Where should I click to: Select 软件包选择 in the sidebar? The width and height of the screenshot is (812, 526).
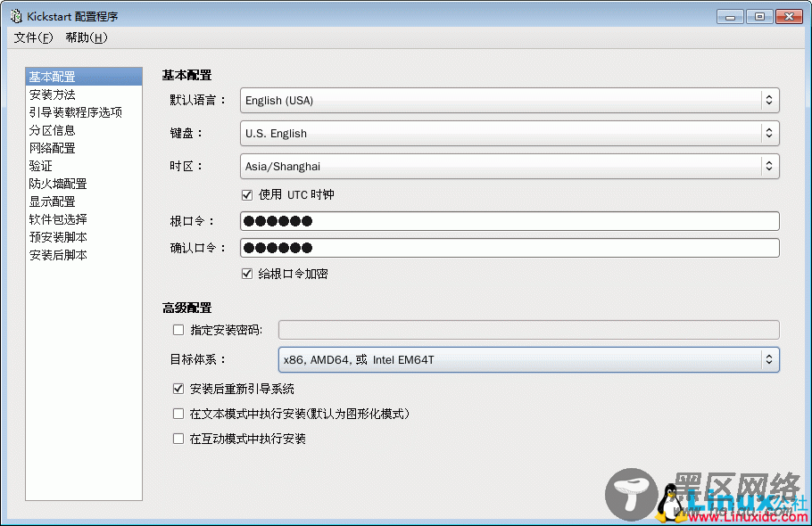84,219
